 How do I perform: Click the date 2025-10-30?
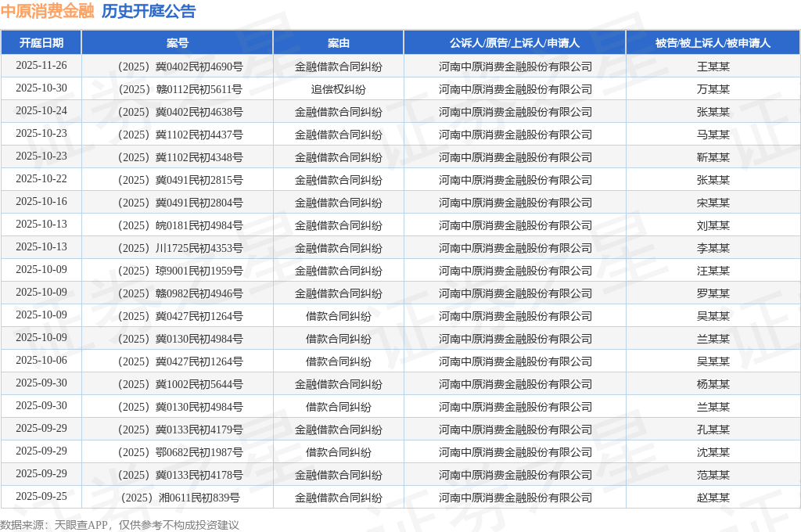[41, 88]
